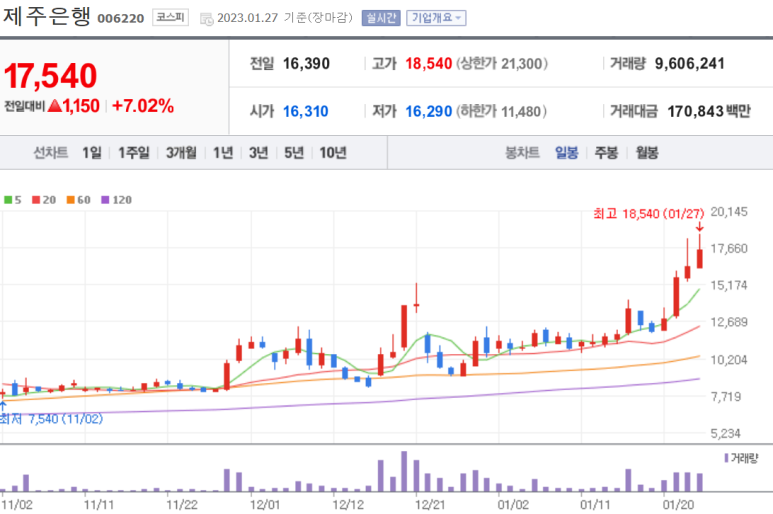Click the 시가 value 16,310
The width and height of the screenshot is (773, 514).
(306, 111)
